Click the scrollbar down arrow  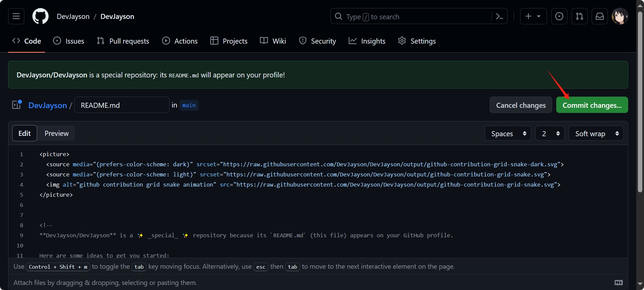tap(640, 284)
